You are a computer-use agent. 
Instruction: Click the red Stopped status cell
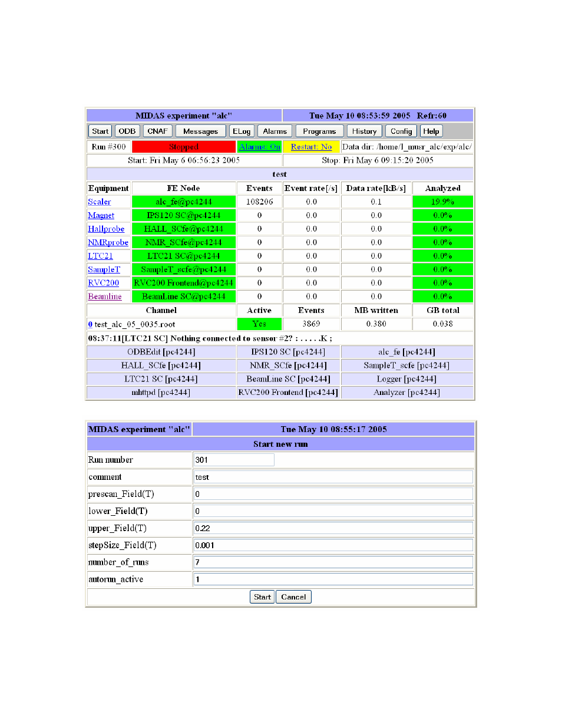(184, 147)
